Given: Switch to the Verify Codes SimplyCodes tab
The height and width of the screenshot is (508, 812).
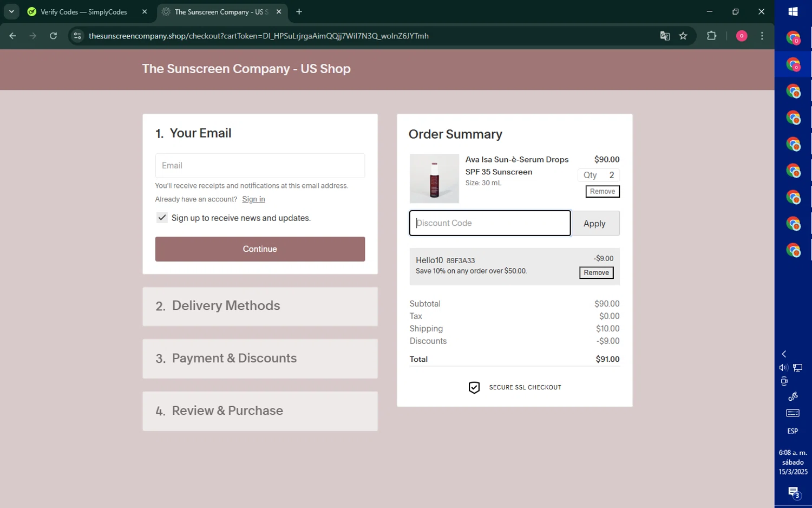Looking at the screenshot, I should click(84, 12).
